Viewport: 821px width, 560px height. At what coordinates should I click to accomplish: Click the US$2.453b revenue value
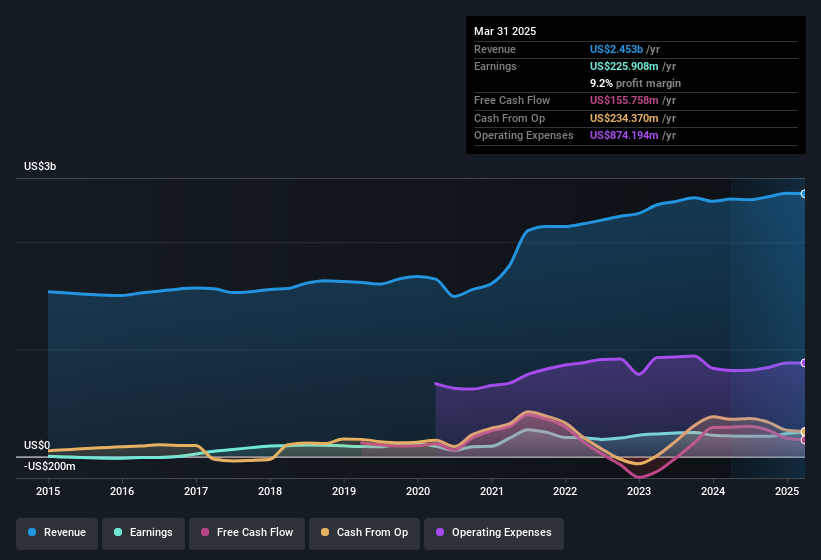click(x=616, y=49)
